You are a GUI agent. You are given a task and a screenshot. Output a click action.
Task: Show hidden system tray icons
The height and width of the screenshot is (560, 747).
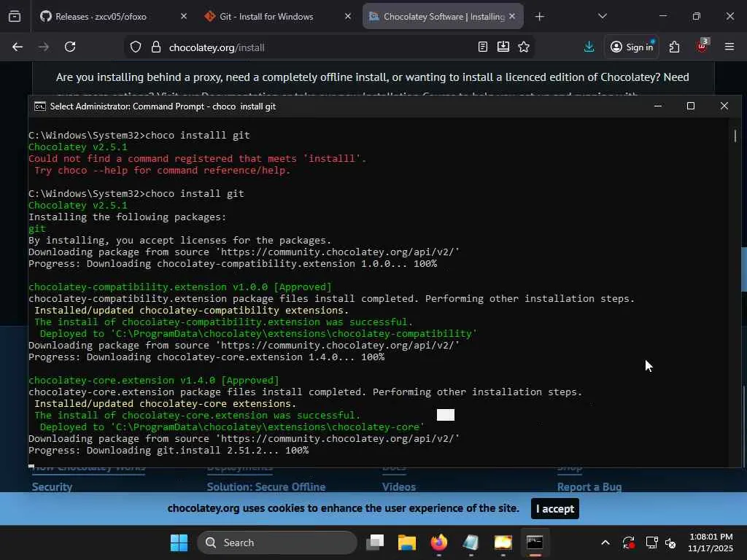(x=605, y=542)
